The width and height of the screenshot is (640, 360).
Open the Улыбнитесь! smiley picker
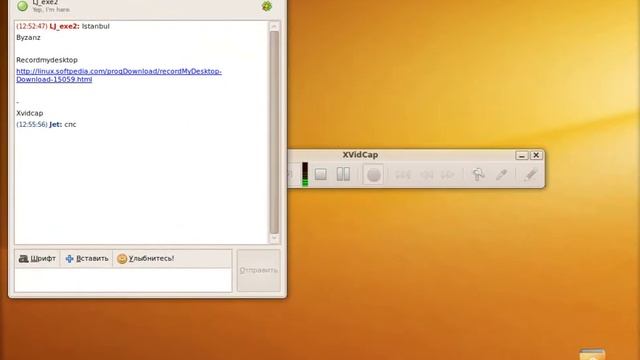(x=145, y=258)
